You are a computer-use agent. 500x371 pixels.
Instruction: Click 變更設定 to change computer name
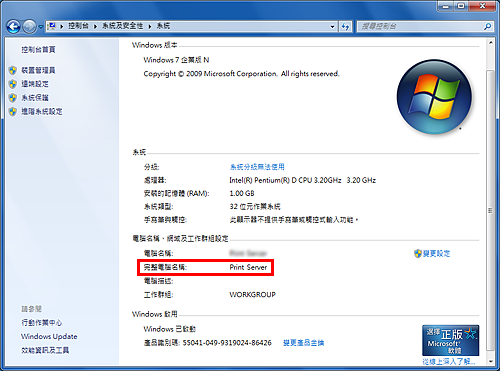click(436, 254)
